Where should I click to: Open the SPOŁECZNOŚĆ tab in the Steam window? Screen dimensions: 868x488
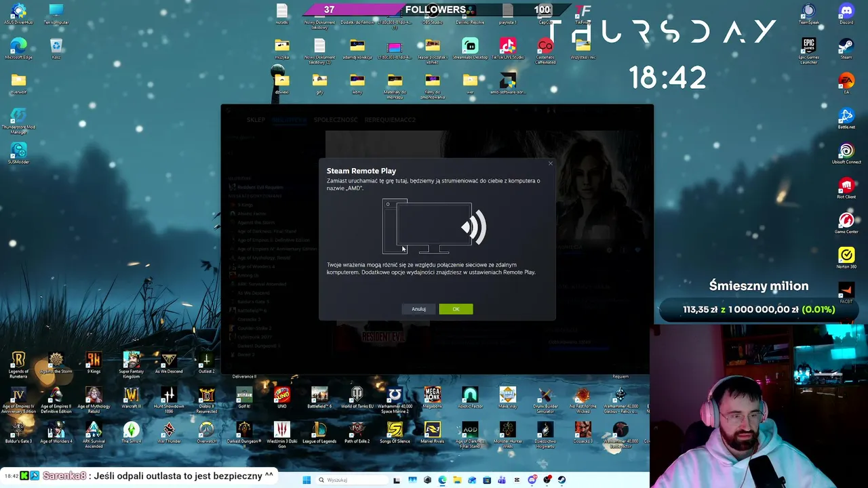coord(336,120)
